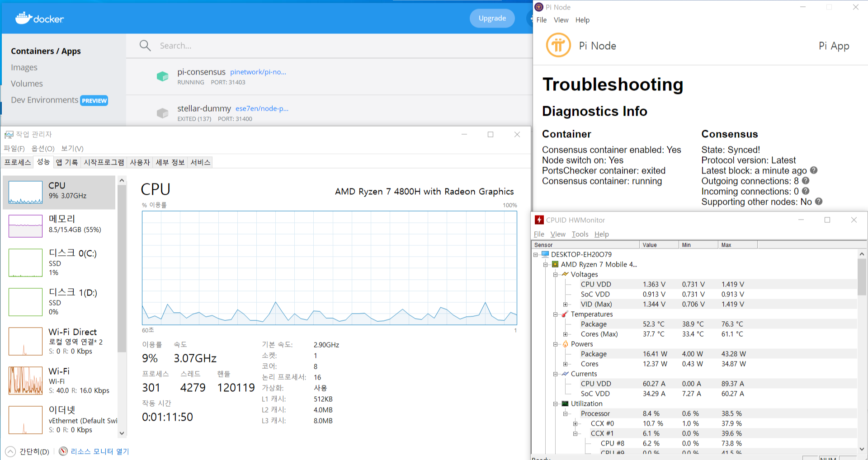Switch to the 서비스 tab
Screen dimensions: 868x460
point(200,162)
